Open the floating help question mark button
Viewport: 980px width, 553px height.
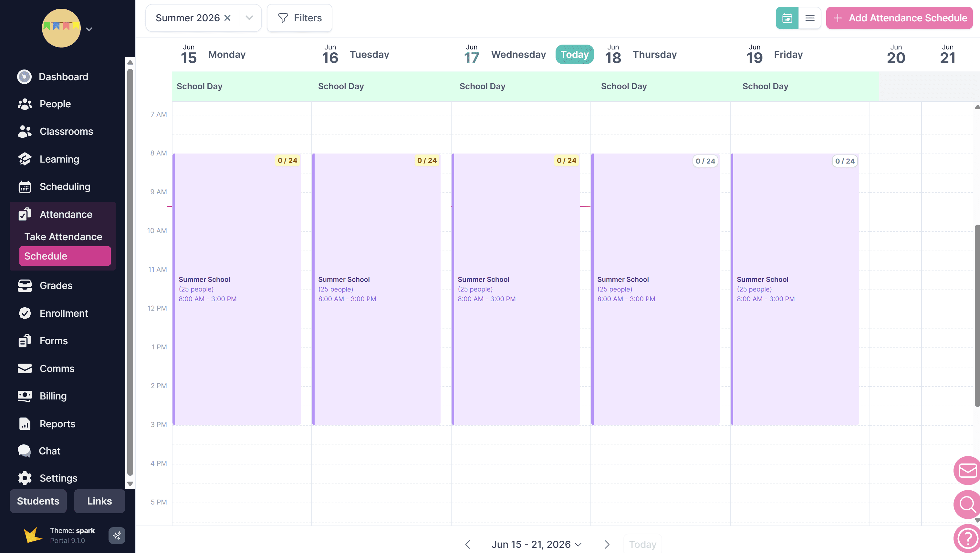point(967,538)
